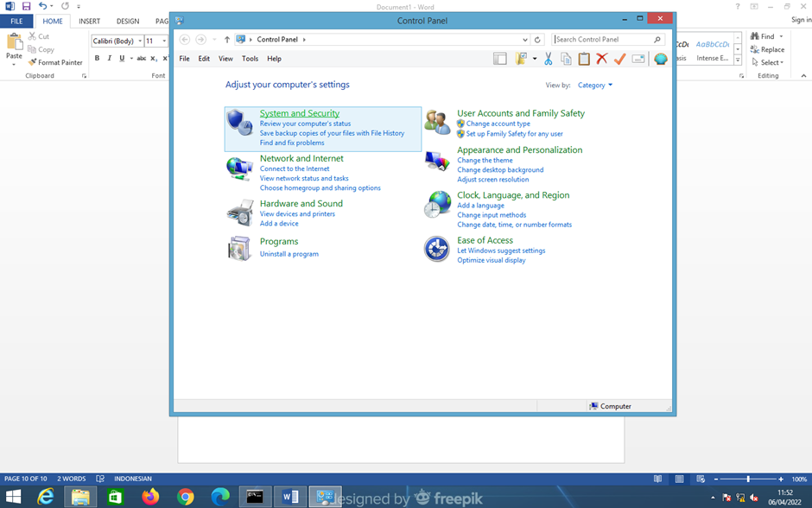Switch to the INSERT tab in Word
This screenshot has height=508, width=812.
pos(89,22)
